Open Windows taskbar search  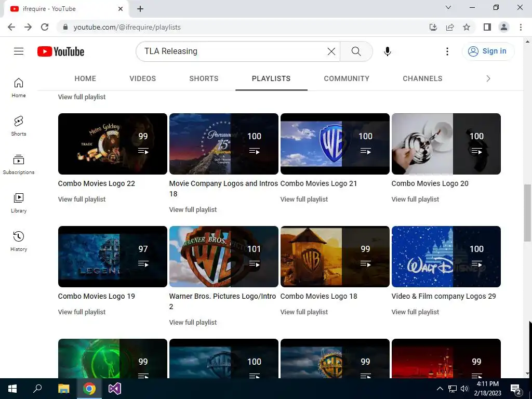(37, 389)
